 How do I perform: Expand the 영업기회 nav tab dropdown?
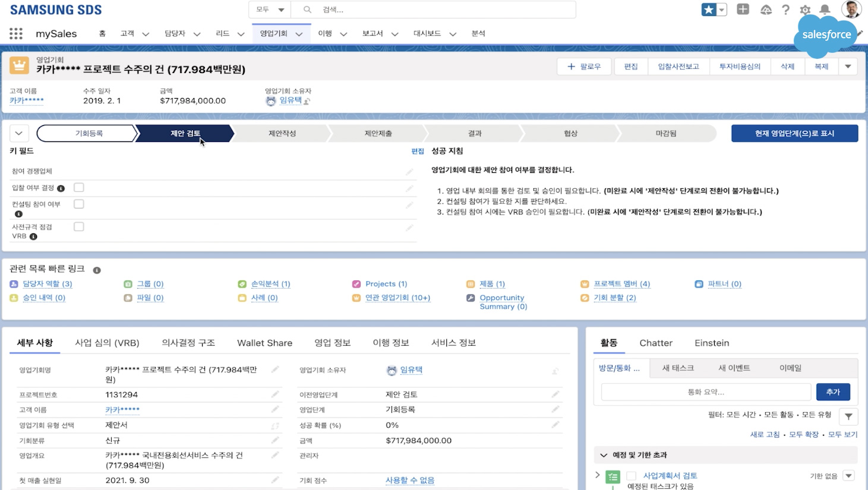(299, 34)
